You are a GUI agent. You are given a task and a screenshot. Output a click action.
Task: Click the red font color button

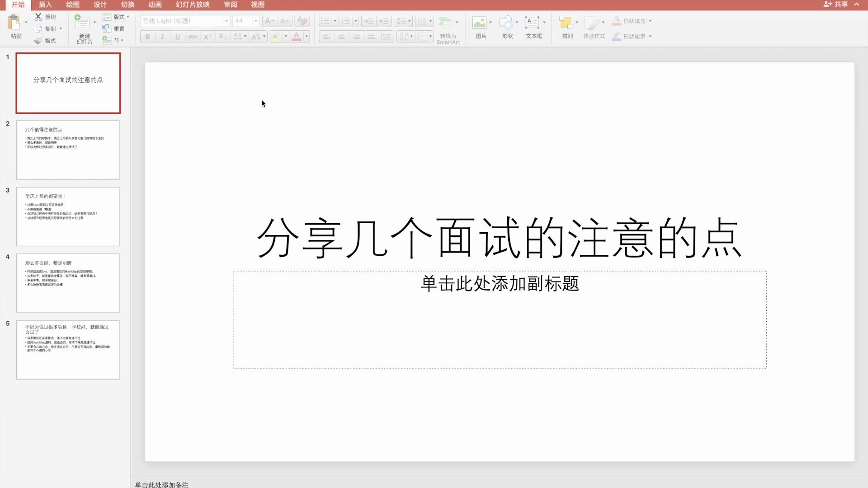(x=297, y=37)
